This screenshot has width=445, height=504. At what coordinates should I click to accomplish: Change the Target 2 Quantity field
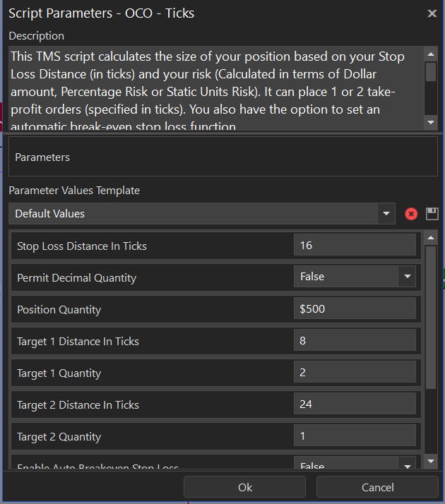tap(355, 436)
